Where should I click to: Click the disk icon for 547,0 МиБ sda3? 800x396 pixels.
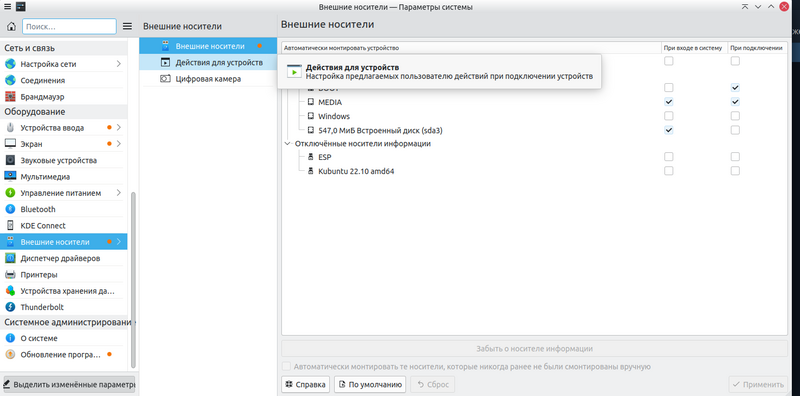click(311, 131)
